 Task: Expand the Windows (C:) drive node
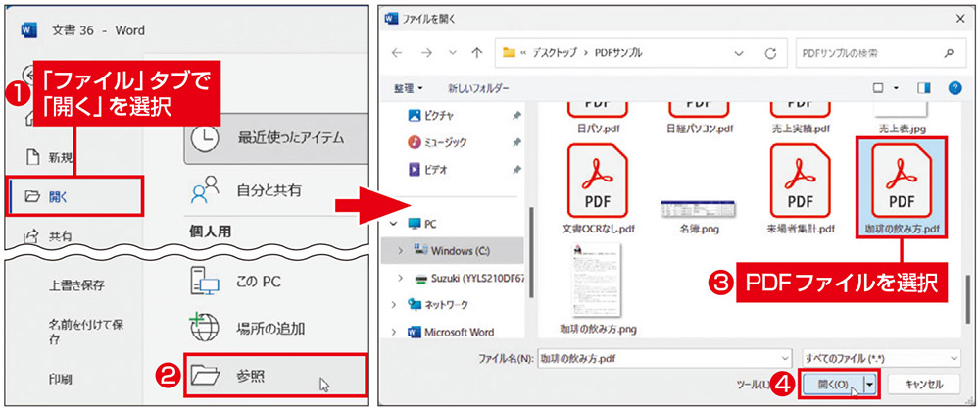(401, 250)
